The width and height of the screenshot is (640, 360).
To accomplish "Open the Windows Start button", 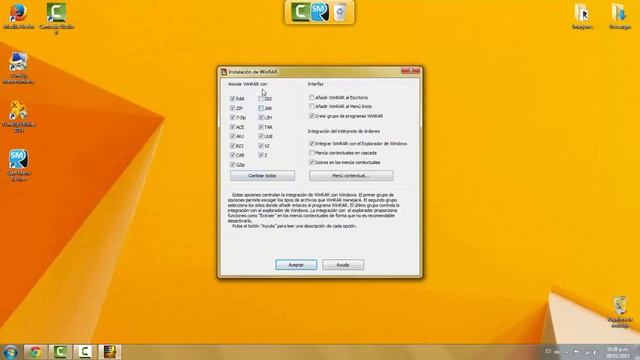I will coord(11,352).
